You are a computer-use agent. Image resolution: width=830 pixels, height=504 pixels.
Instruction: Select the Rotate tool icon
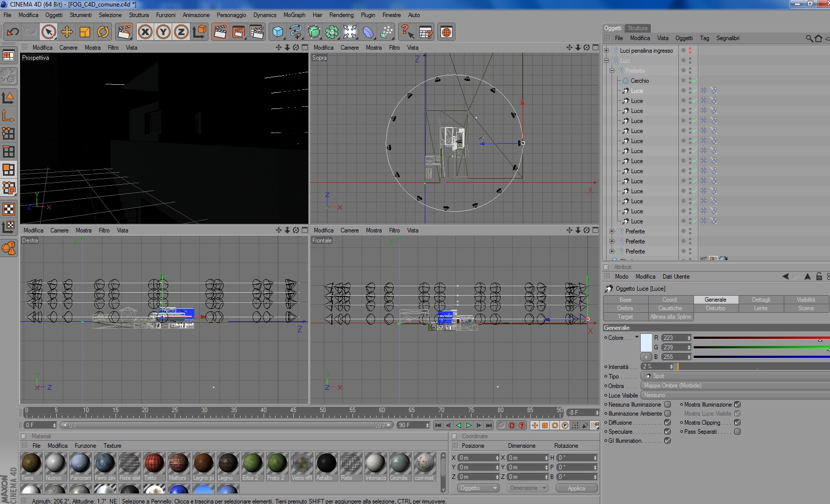click(103, 32)
